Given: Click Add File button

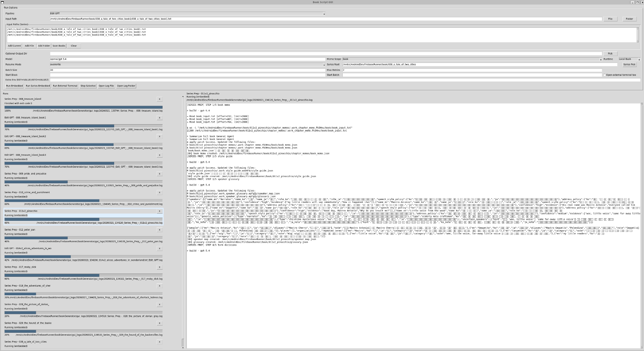Looking at the screenshot, I should (29, 46).
